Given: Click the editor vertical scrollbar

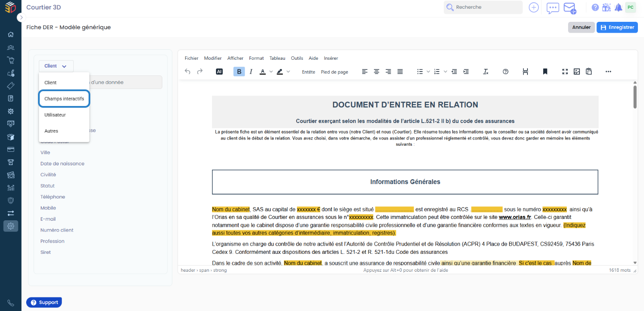Looking at the screenshot, I should point(635,97).
